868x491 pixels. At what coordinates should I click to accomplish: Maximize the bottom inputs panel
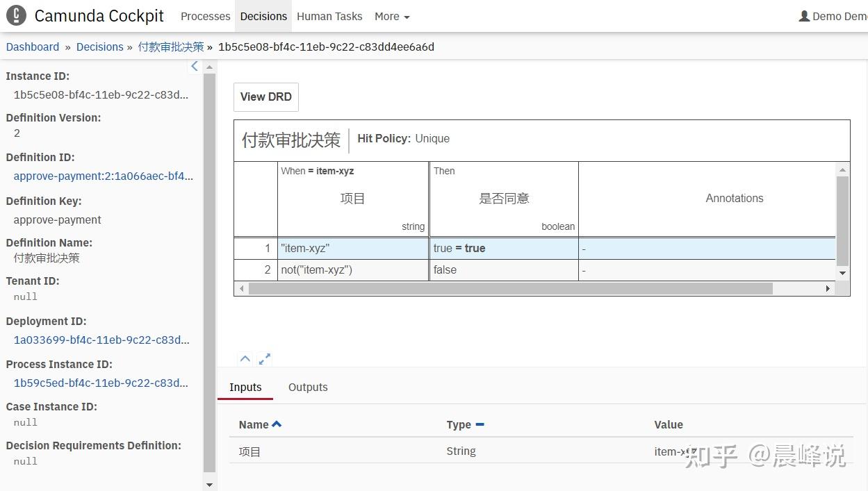(x=264, y=359)
